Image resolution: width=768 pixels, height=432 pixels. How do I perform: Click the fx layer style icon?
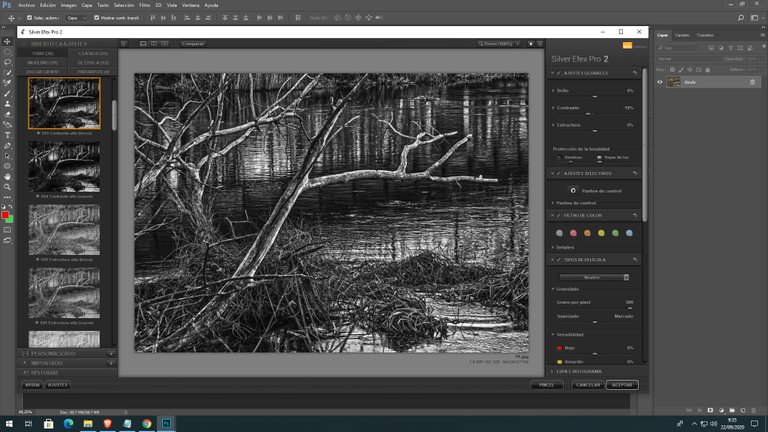(x=700, y=410)
